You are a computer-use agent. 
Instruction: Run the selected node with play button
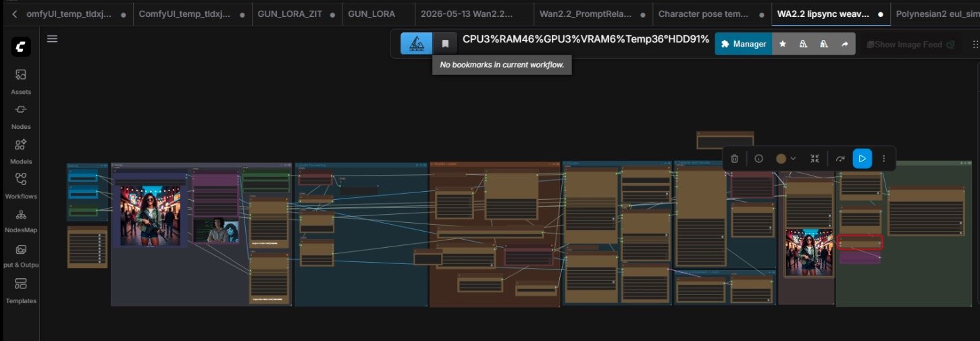862,159
